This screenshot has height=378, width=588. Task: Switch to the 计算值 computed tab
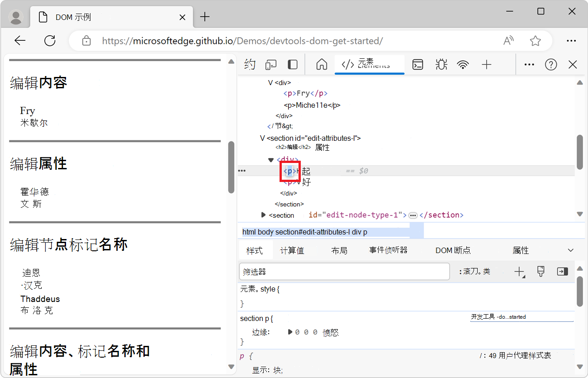tap(292, 250)
